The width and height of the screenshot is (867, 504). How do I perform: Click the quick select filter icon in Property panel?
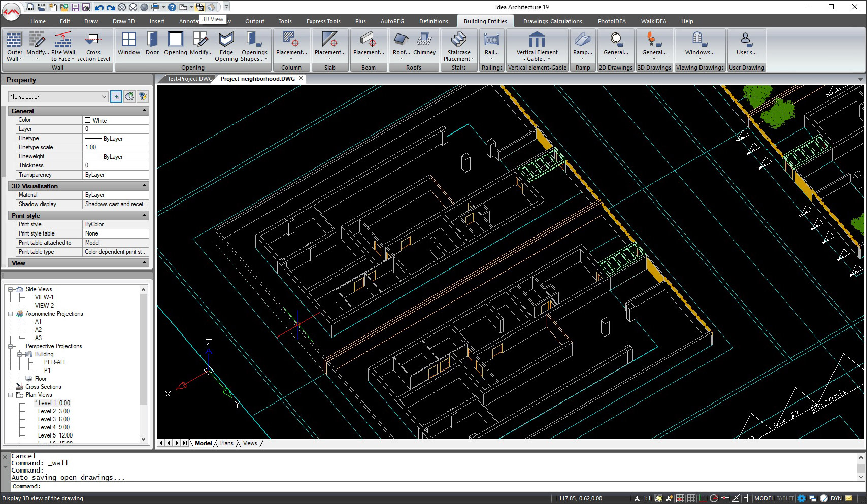143,96
